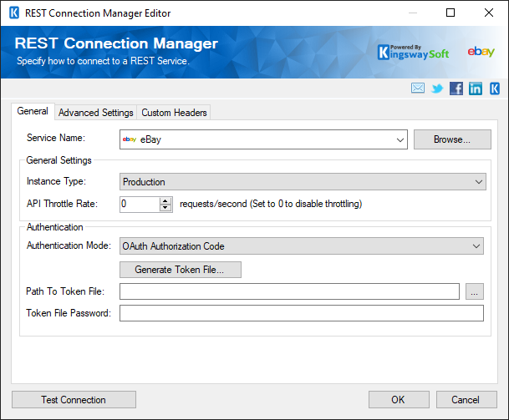Click the eBay logo in banner

[x=481, y=51]
